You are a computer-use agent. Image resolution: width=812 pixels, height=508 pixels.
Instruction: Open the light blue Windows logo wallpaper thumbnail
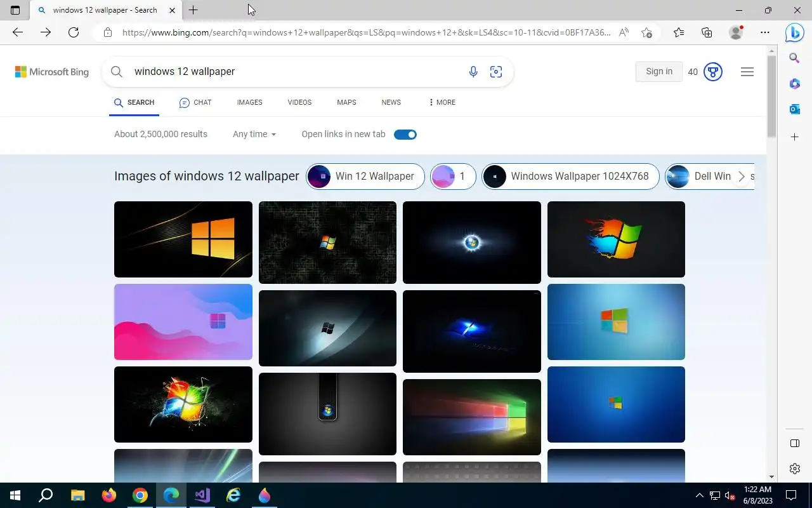click(x=616, y=322)
